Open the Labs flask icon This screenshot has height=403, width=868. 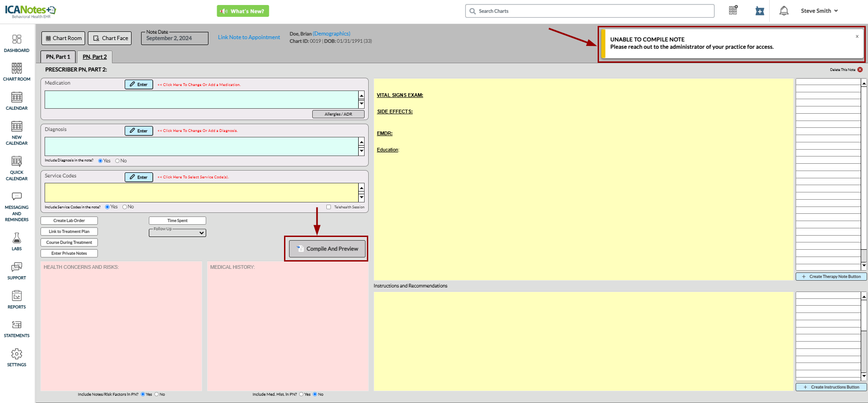pyautogui.click(x=17, y=241)
